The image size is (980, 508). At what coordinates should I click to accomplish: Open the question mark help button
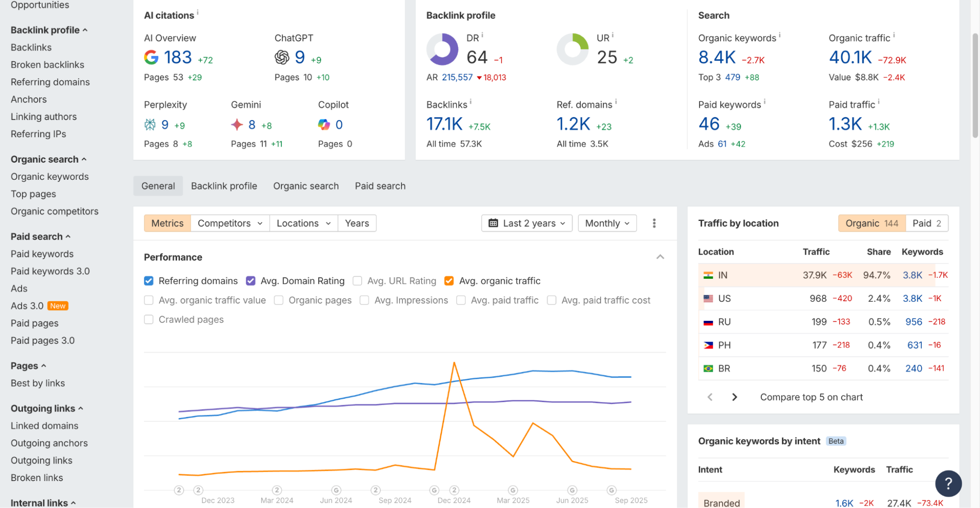pos(949,484)
